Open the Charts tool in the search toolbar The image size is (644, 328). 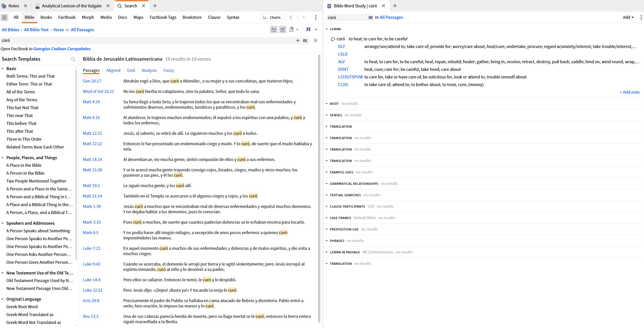tap(271, 18)
